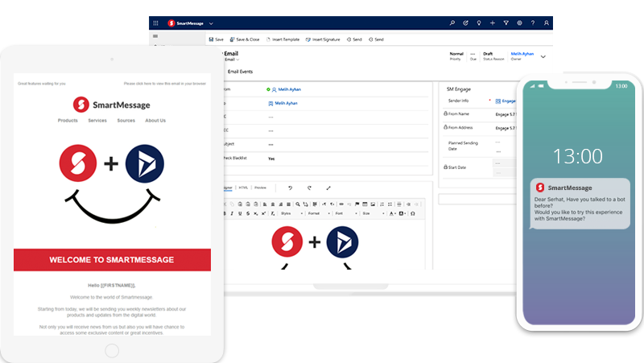Open the Format dropdown in the editor
This screenshot has width=644, height=363.
tap(319, 213)
